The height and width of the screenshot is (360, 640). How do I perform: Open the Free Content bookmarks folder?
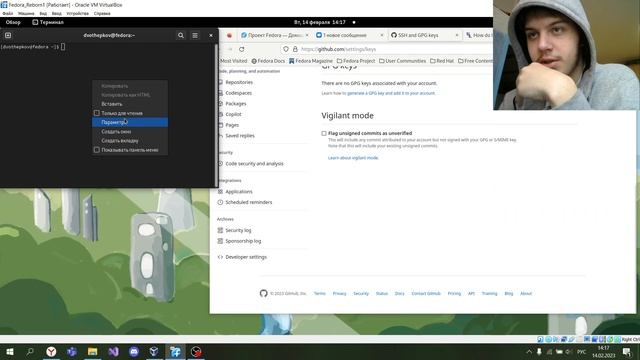tap(476, 61)
